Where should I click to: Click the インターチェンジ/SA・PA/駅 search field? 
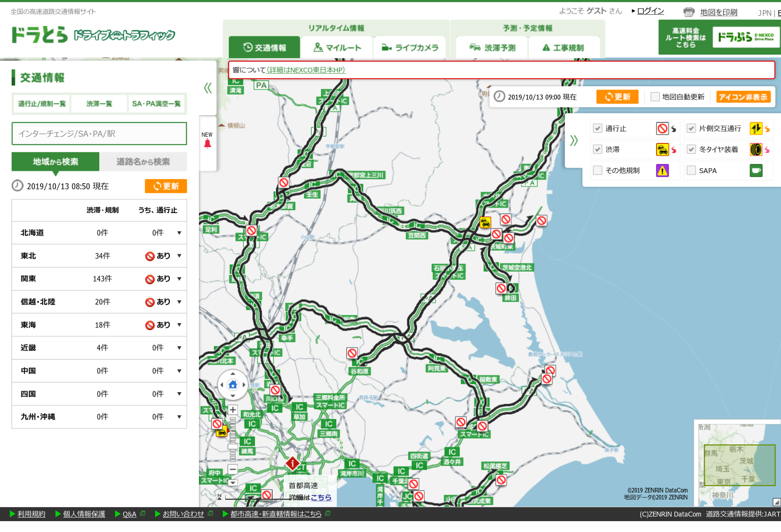click(x=99, y=134)
